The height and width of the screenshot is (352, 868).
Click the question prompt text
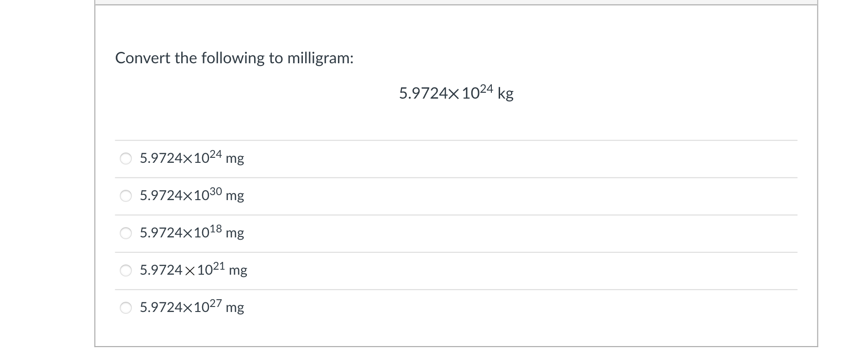(x=234, y=58)
